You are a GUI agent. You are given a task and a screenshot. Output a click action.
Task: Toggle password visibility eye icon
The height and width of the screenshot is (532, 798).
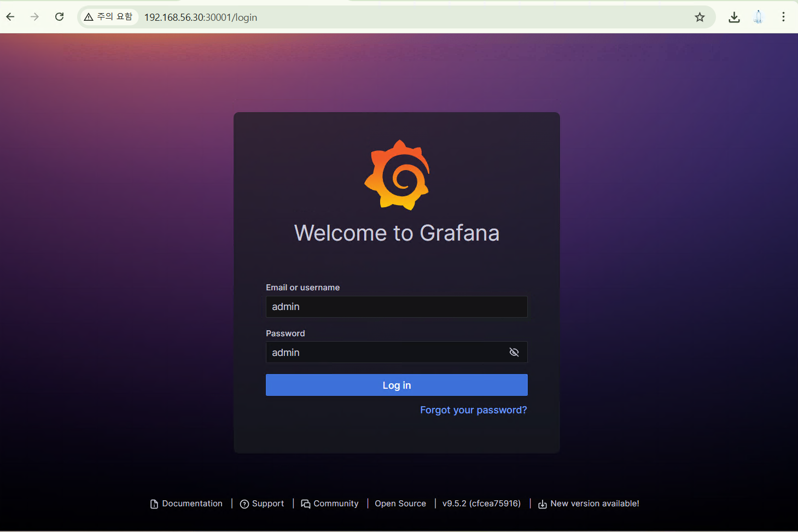[514, 352]
